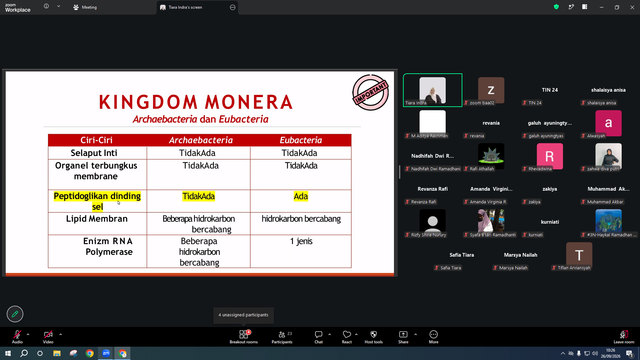640x360 pixels.
Task: Expand the Chat options caret
Action: click(x=329, y=334)
